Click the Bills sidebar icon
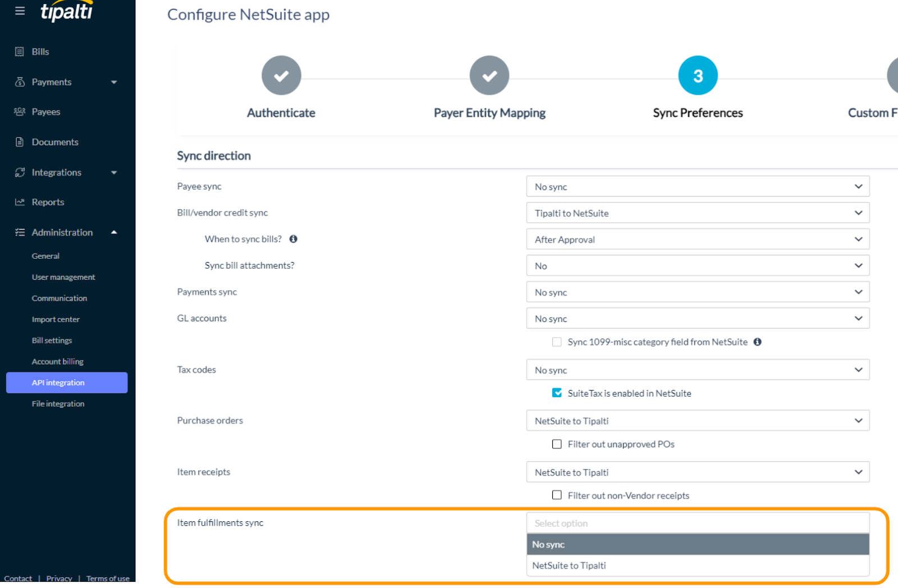Viewport: 898px width, 588px height. pyautogui.click(x=20, y=52)
